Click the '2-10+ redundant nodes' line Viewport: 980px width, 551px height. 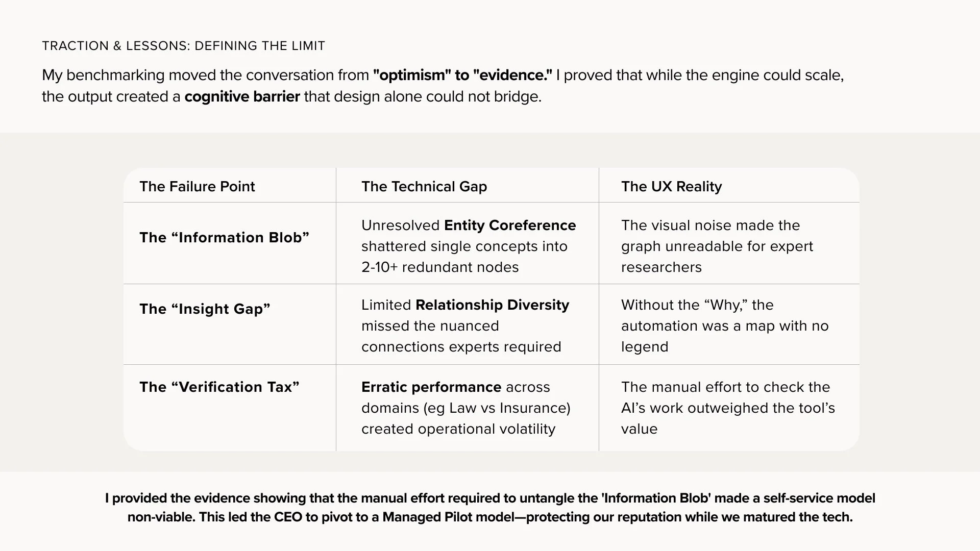439,267
